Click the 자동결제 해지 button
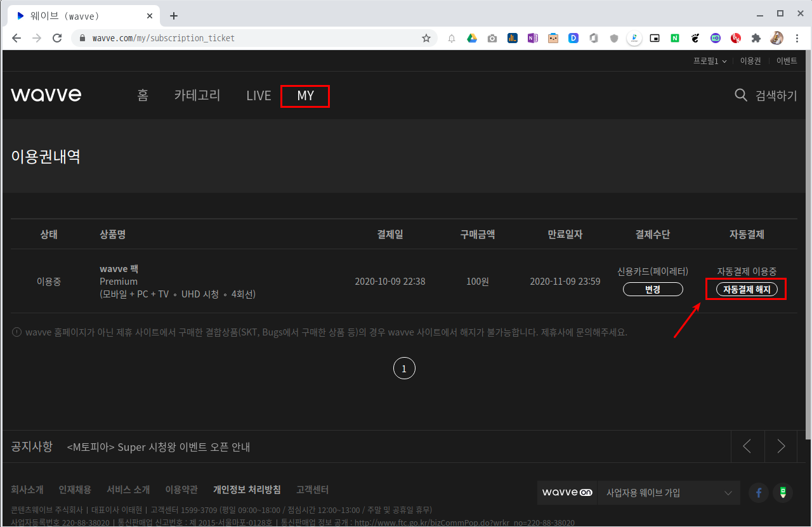This screenshot has height=527, width=812. pyautogui.click(x=747, y=289)
